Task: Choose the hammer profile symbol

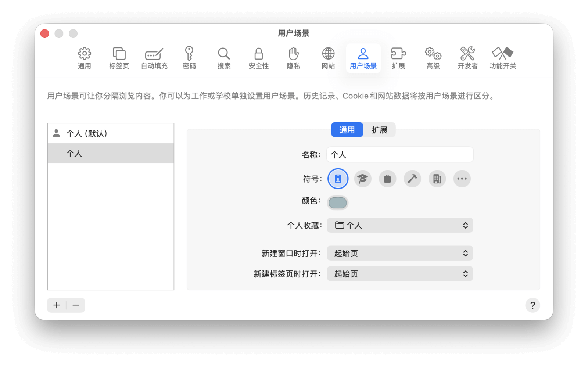Action: click(x=412, y=179)
